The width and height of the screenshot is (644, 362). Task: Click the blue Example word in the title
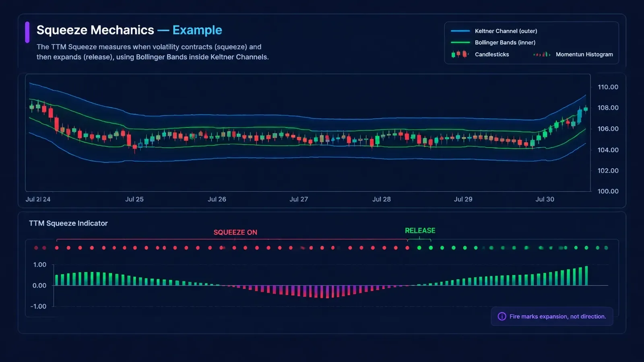click(197, 30)
